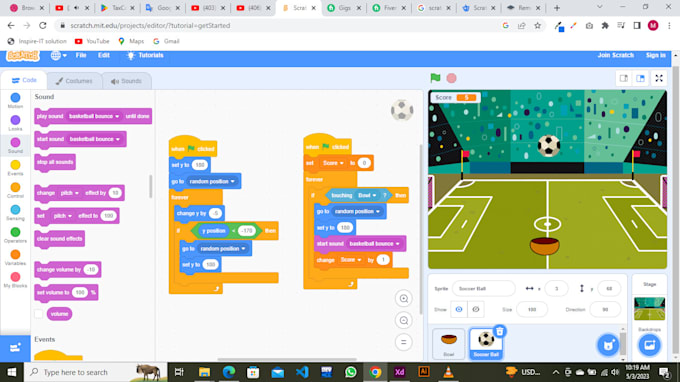Open the Edit menu
This screenshot has width=680, height=382.
(104, 56)
